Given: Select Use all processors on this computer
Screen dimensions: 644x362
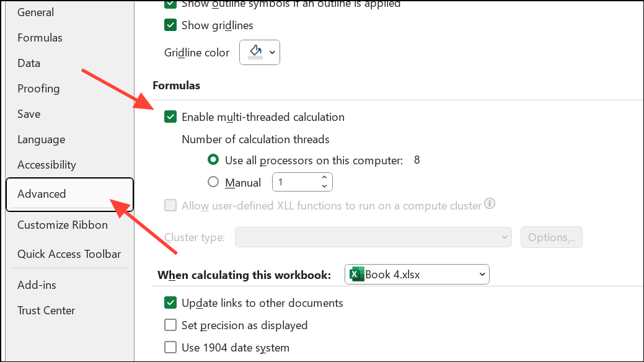Looking at the screenshot, I should 213,160.
